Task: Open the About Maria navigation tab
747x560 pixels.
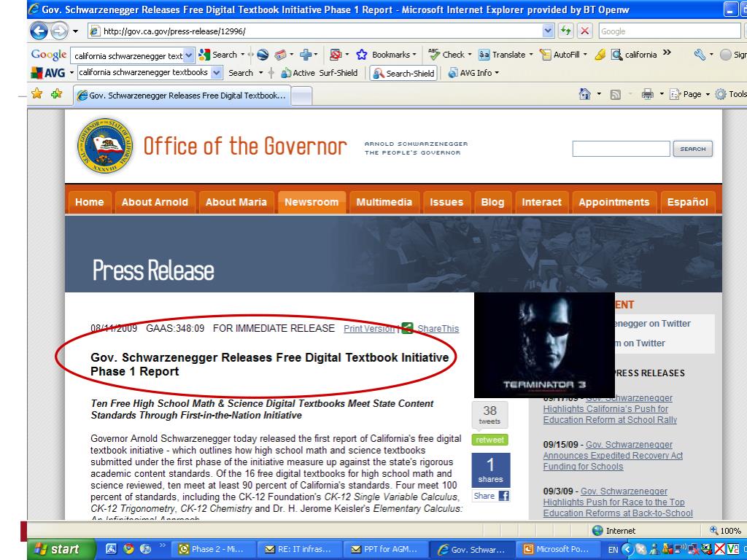Action: (236, 203)
